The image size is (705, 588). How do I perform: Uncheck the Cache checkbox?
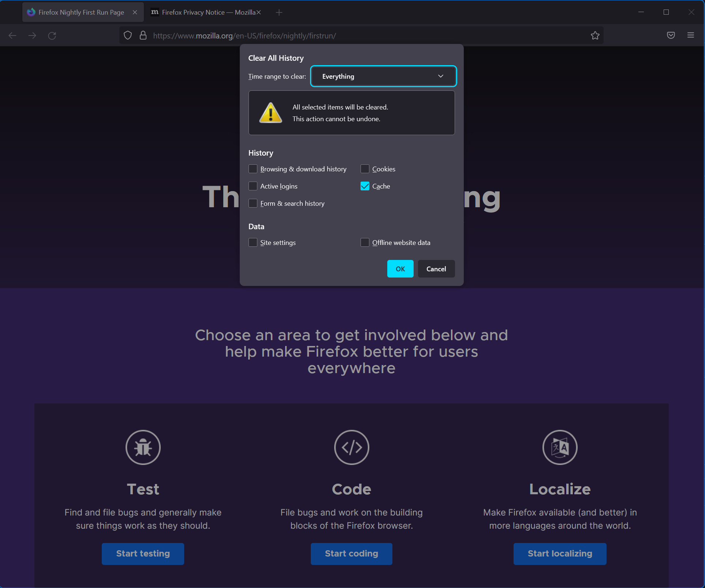[x=365, y=186]
